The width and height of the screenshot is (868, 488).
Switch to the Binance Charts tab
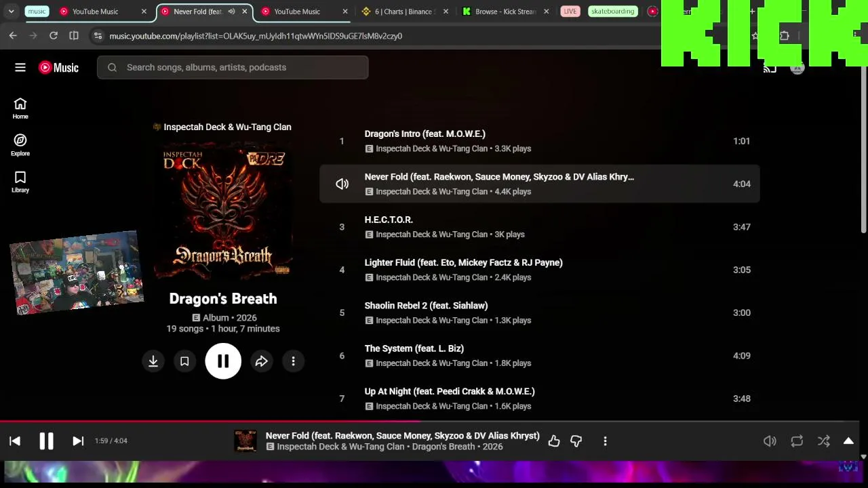tap(405, 12)
